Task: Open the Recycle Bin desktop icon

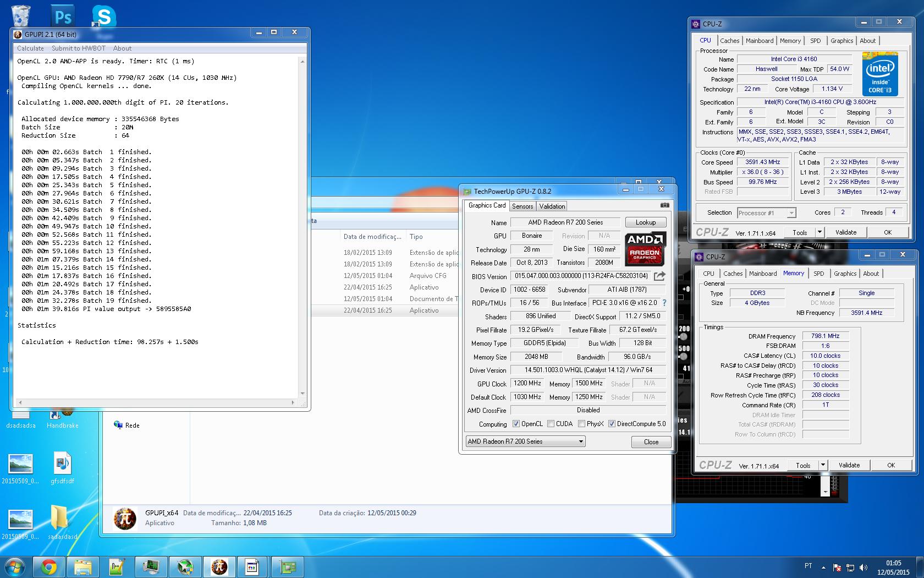Action: (20, 15)
